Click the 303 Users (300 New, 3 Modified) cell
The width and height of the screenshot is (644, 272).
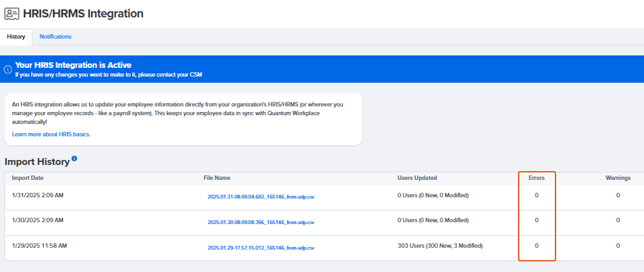coord(440,246)
